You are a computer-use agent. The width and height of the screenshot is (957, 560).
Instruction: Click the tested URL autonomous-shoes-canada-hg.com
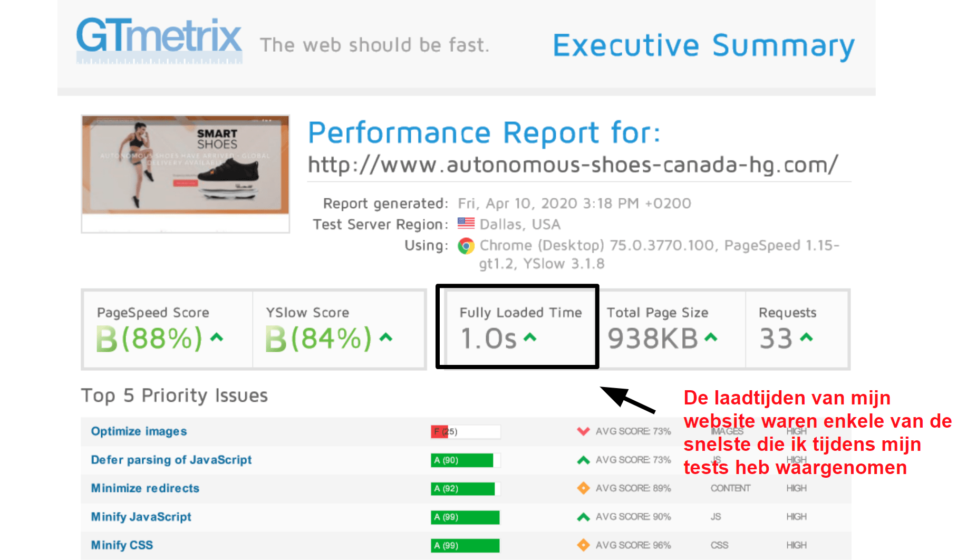pos(573,165)
